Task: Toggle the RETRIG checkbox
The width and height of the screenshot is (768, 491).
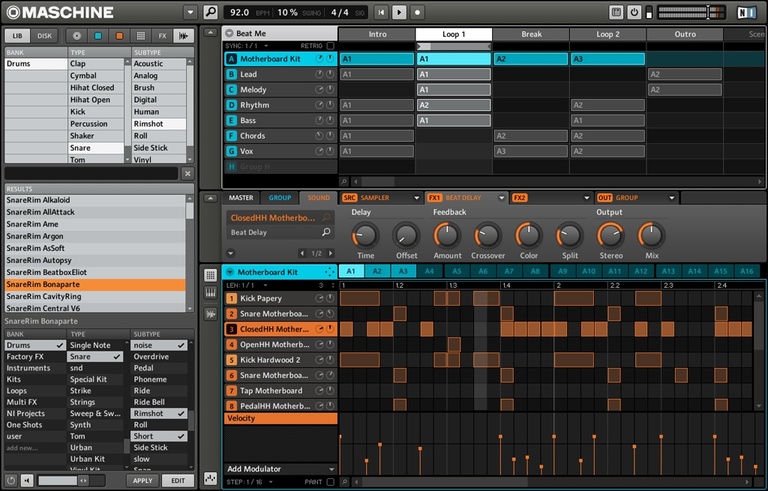Action: [330, 46]
